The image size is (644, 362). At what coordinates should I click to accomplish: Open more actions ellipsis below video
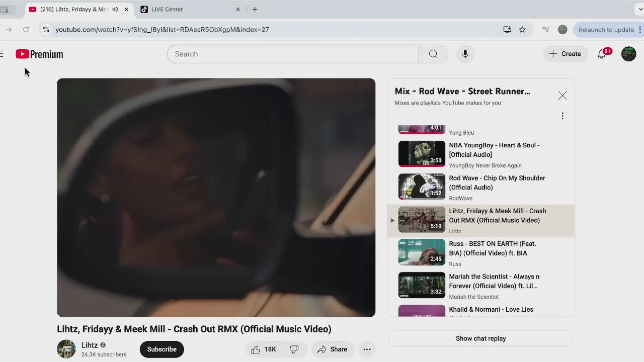point(367,349)
